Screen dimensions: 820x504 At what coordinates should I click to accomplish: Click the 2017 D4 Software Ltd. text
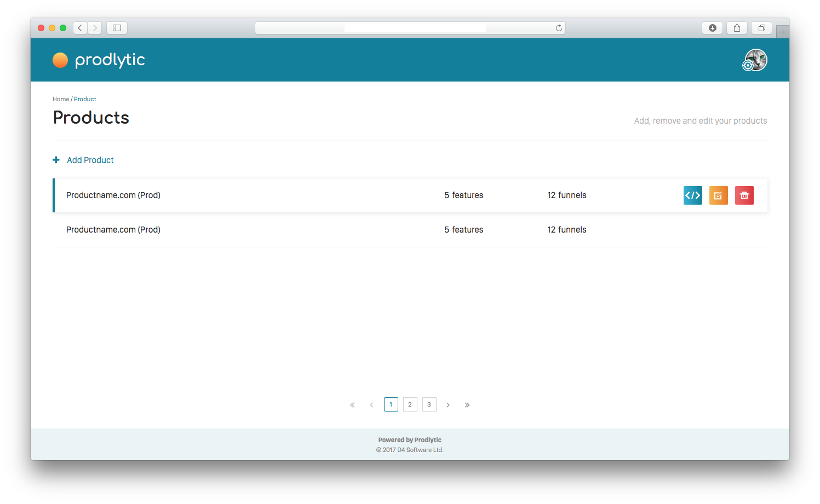pyautogui.click(x=410, y=450)
